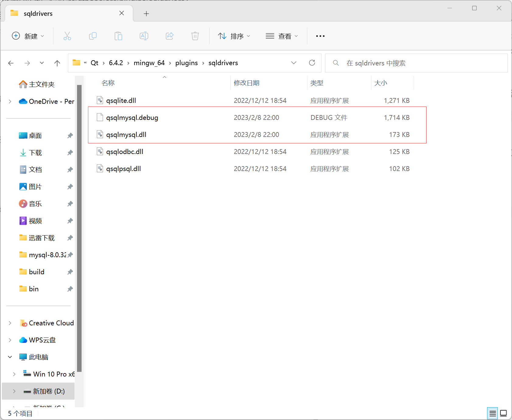Click the Rename icon in toolbar
The width and height of the screenshot is (512, 420).
[x=144, y=36]
